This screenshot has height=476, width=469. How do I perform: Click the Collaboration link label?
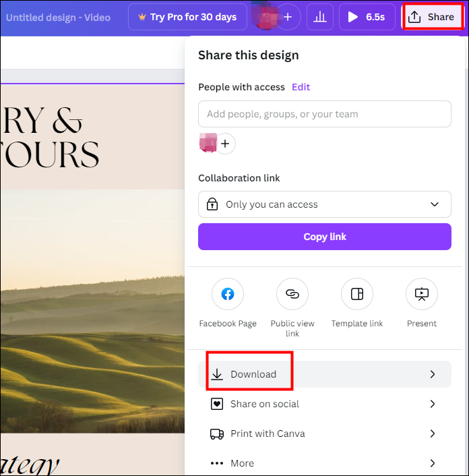239,178
